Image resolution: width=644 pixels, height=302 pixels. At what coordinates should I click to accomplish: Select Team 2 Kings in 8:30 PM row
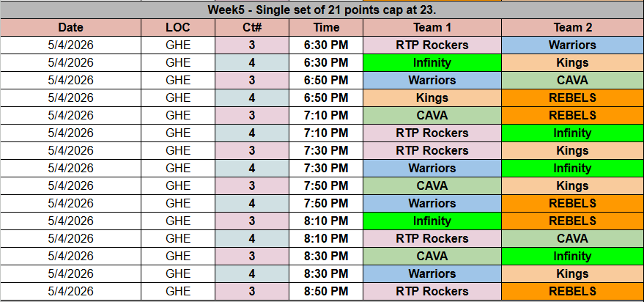572,274
